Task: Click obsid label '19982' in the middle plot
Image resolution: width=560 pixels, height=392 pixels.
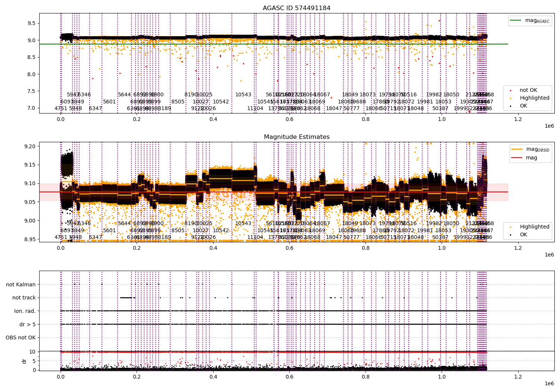Action: [x=434, y=224]
